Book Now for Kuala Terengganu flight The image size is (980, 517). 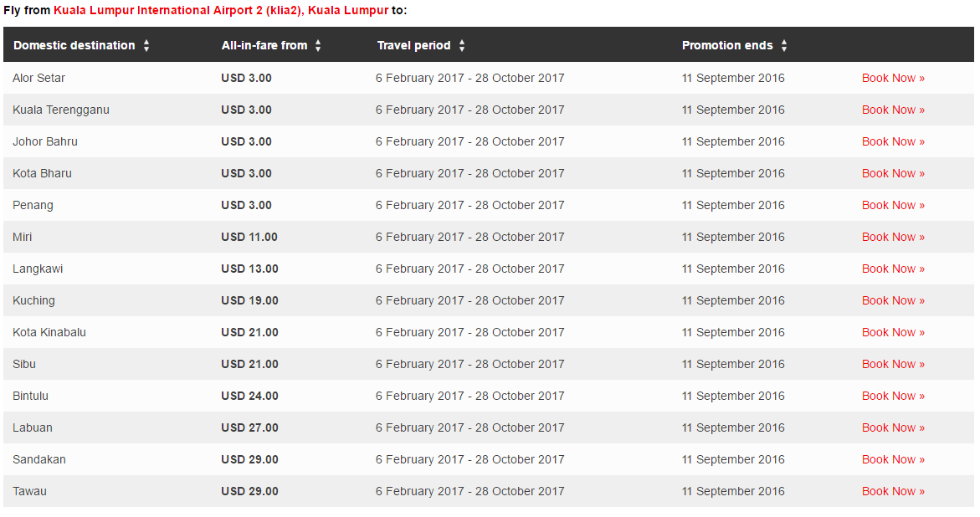tap(893, 110)
